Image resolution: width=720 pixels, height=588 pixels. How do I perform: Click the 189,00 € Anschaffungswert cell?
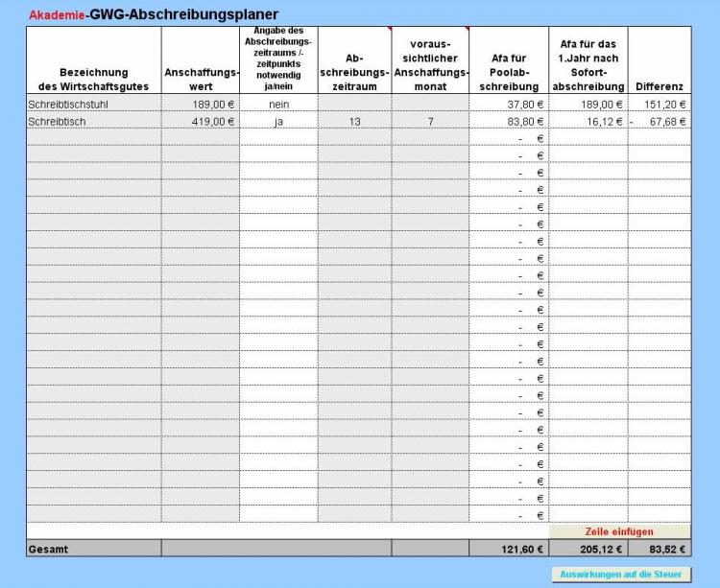click(200, 105)
